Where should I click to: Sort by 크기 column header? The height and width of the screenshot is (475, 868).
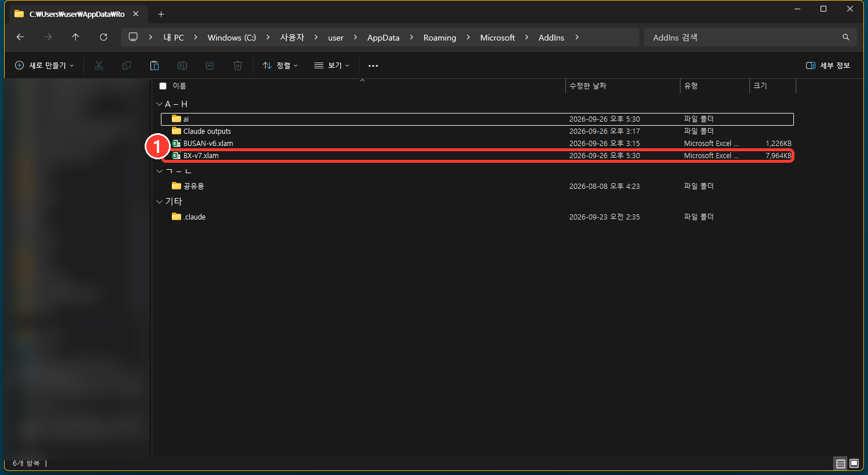click(773, 86)
